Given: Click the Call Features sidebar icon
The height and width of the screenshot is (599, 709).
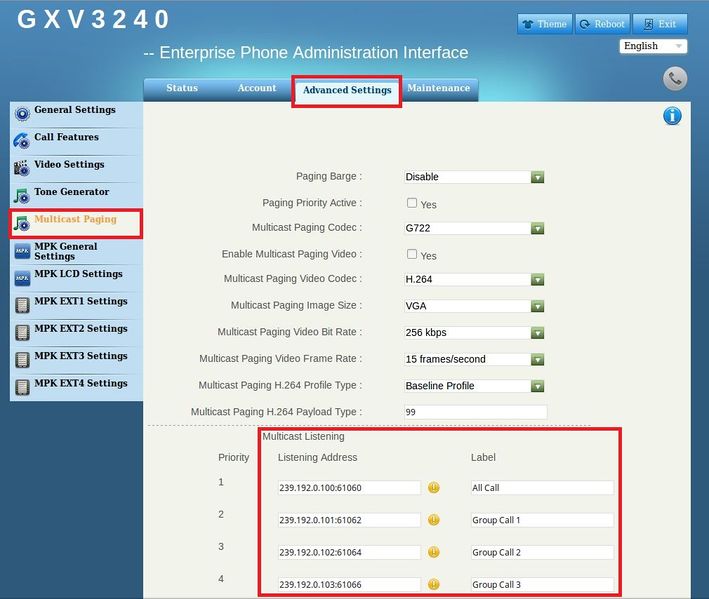Looking at the screenshot, I should (22, 141).
